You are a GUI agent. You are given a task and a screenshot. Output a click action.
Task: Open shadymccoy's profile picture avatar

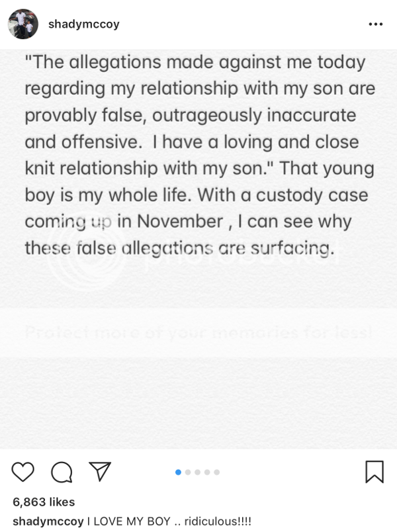(22, 24)
